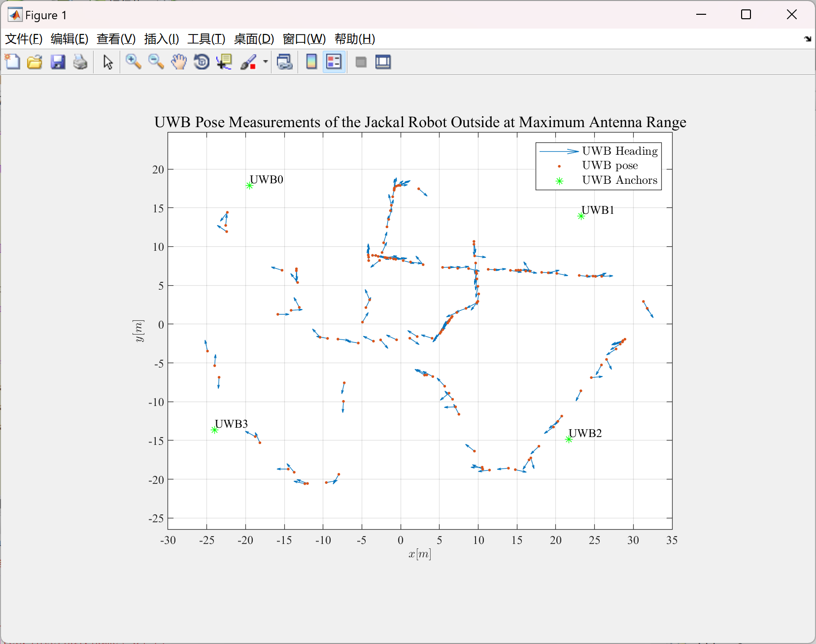
Task: Open the 桌面(D) menu
Action: (x=254, y=39)
